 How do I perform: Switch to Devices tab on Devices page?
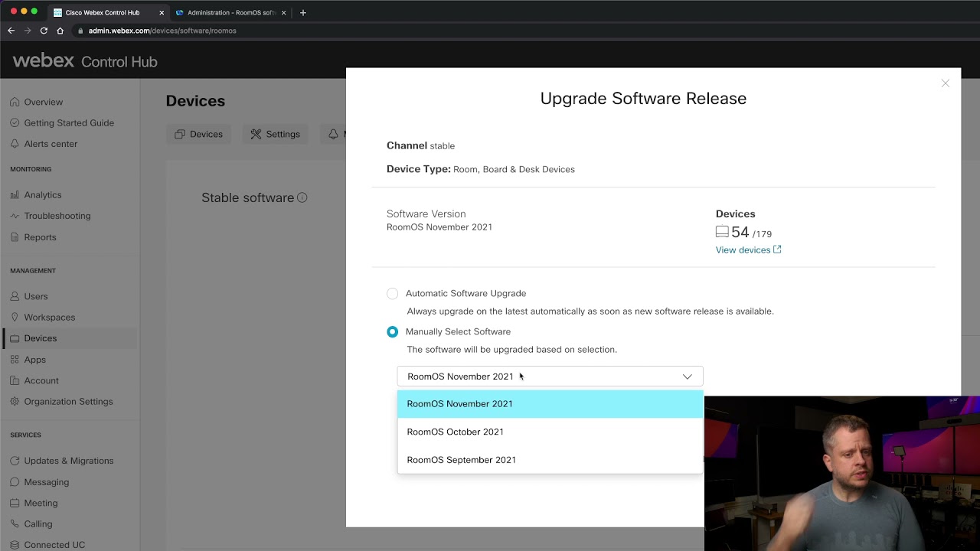(199, 134)
